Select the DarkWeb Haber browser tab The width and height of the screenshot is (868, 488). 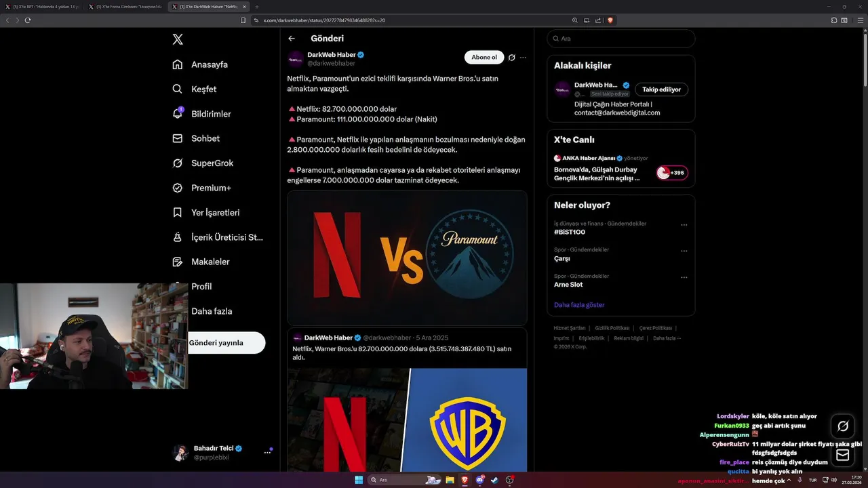(209, 7)
